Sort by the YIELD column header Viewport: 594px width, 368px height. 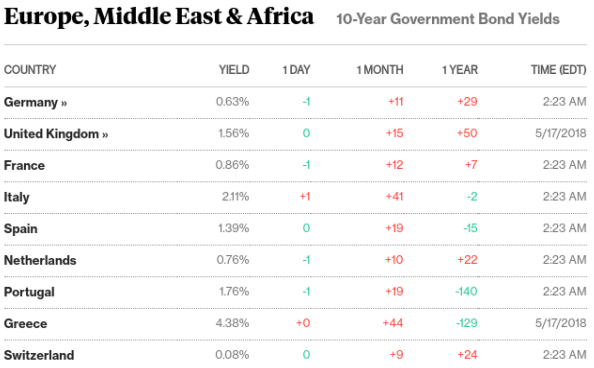[x=234, y=70]
